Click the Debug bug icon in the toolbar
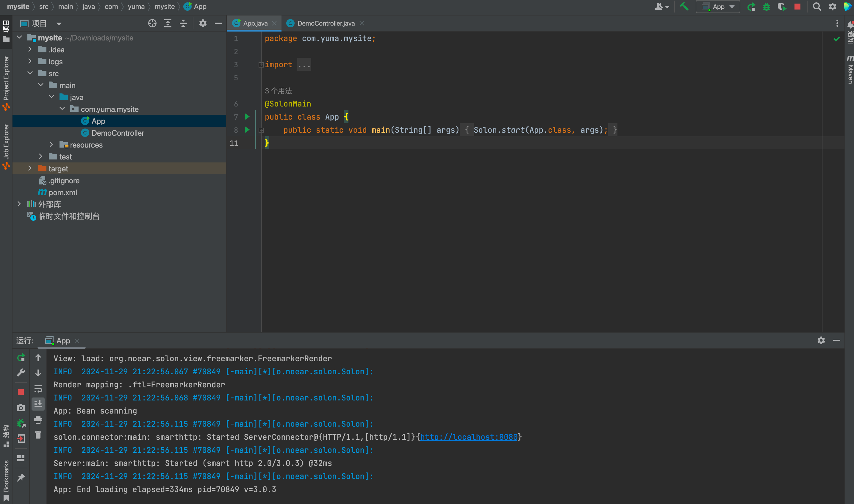Screen dimensions: 854x504 pos(767,7)
